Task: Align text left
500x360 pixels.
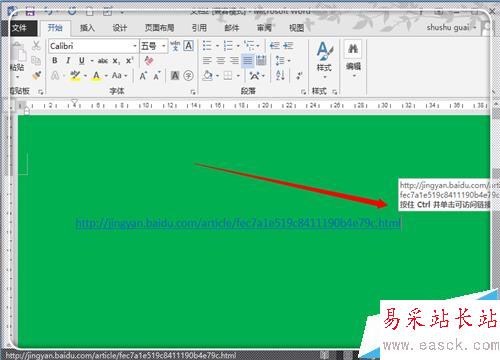Action: (207, 61)
